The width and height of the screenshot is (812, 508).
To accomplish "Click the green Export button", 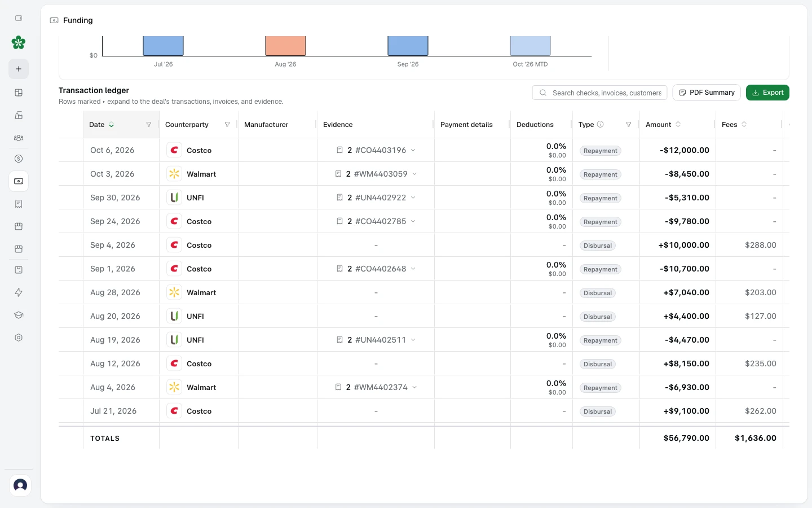I will pos(767,93).
